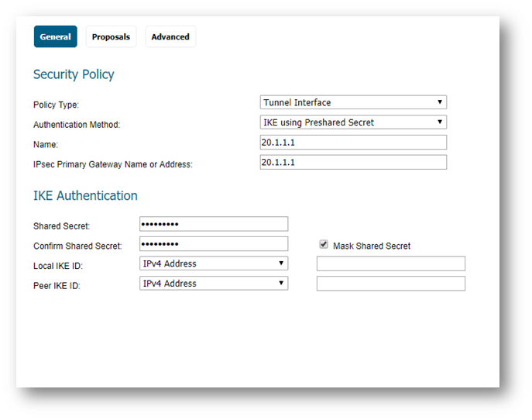
Task: Select the Shared Secret password field
Action: pyautogui.click(x=214, y=224)
